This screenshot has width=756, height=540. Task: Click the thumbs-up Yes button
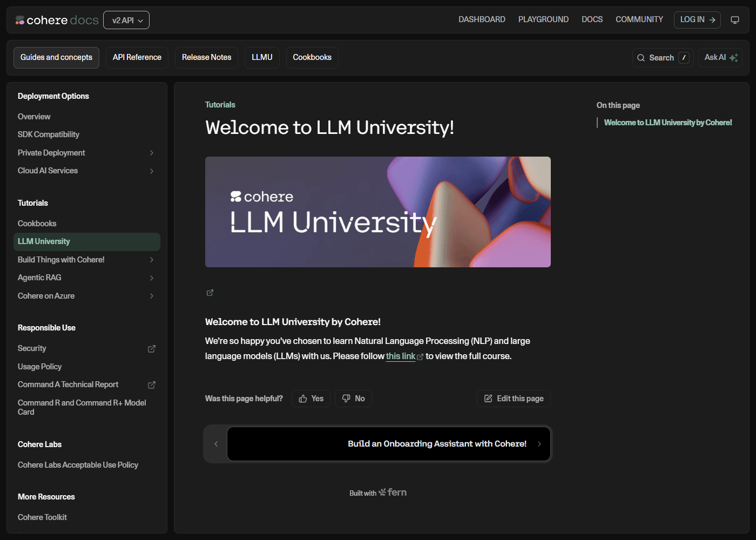click(x=311, y=399)
